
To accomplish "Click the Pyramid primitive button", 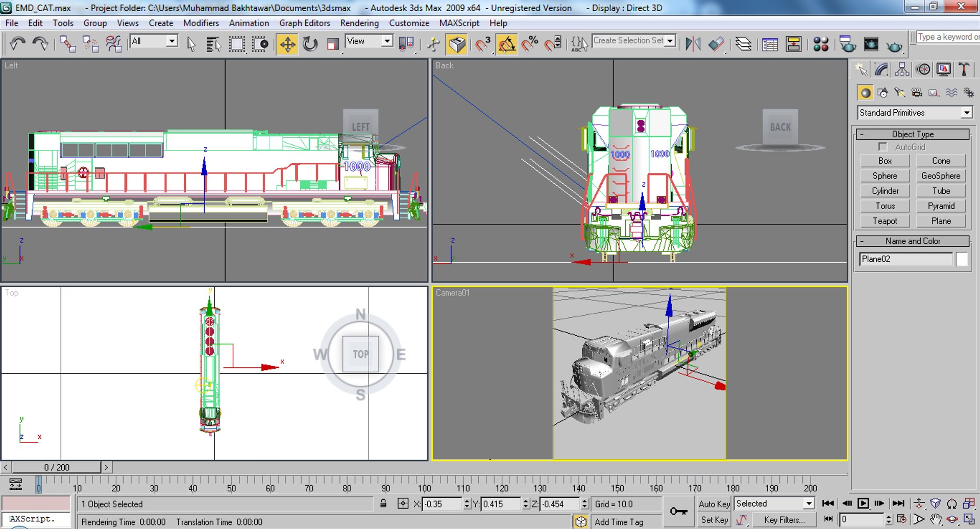I will (941, 206).
